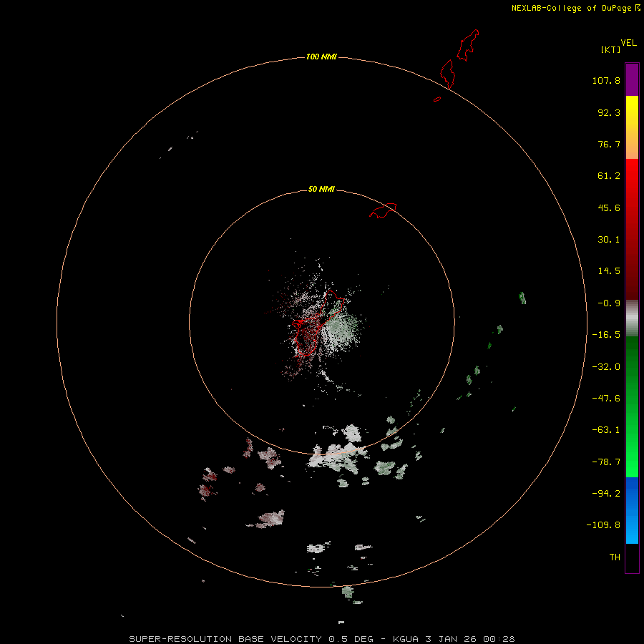Click the 45.6 velocity scale value
The image size is (644, 644).
[x=609, y=208]
